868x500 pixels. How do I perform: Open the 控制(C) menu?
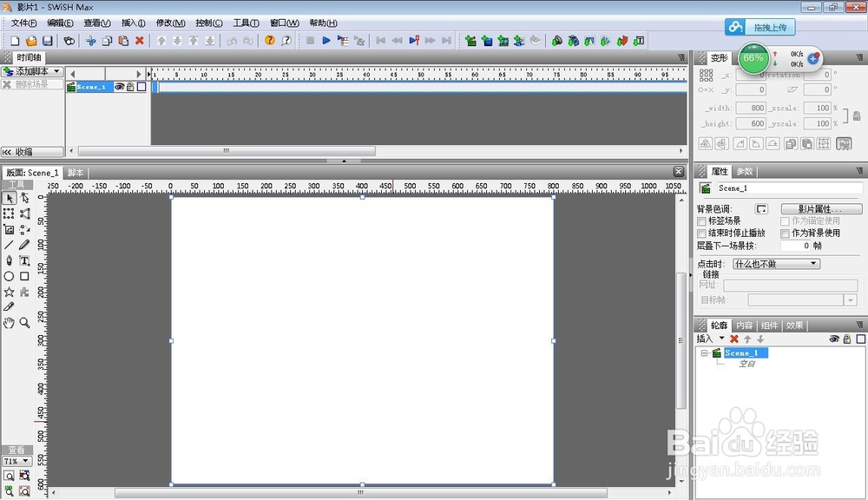[208, 23]
